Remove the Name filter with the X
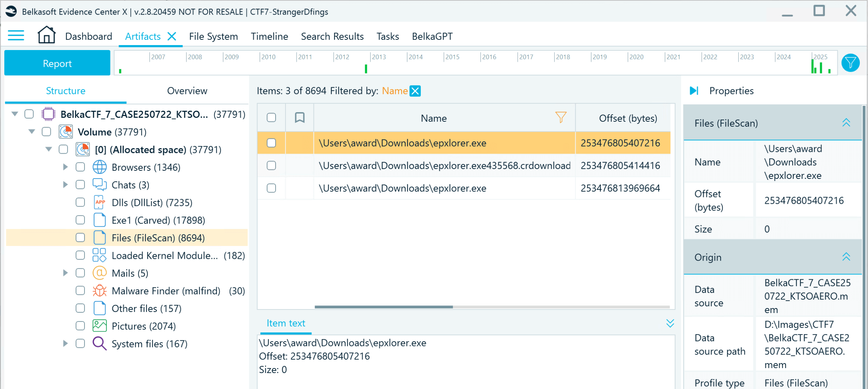 coord(415,91)
